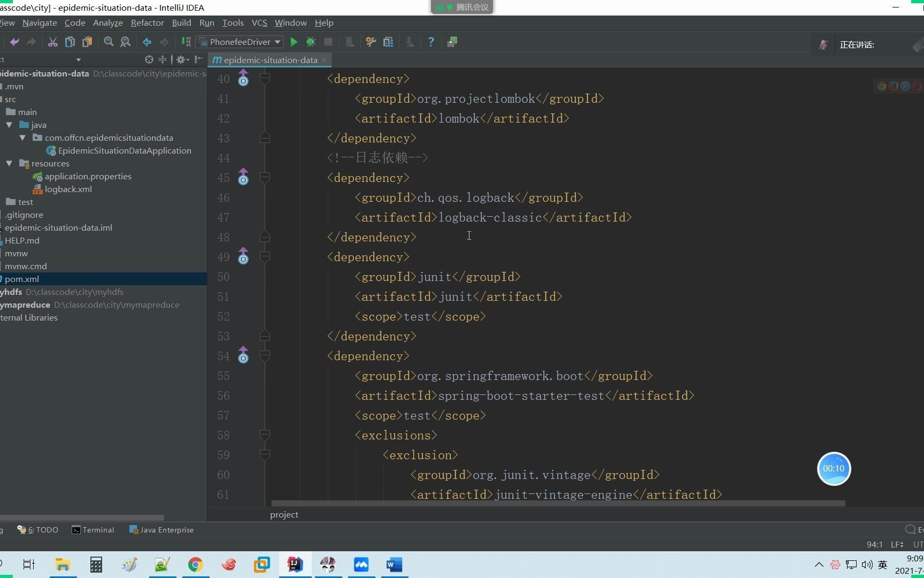
Task: Click the editor horizontal scrollbar
Action: [558, 503]
